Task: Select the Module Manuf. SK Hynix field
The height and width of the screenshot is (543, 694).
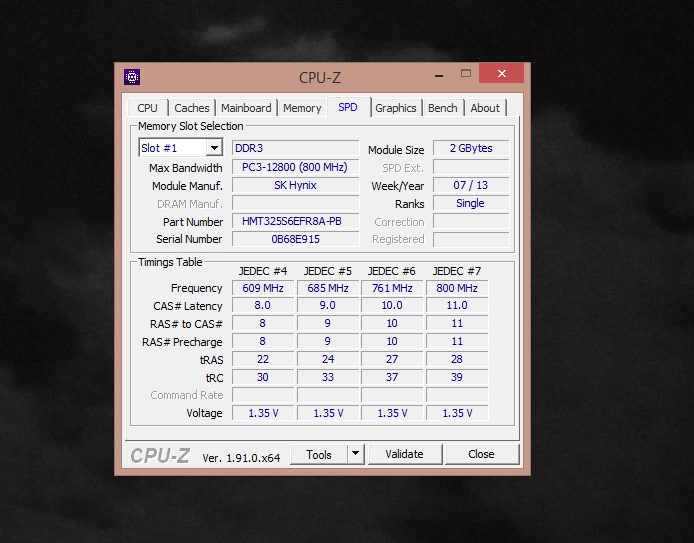Action: (x=295, y=185)
